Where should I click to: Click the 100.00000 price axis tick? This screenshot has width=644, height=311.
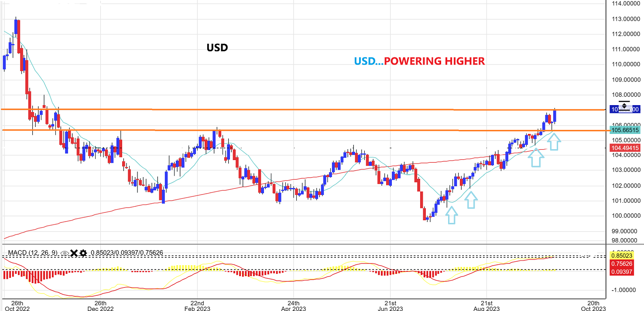625,216
